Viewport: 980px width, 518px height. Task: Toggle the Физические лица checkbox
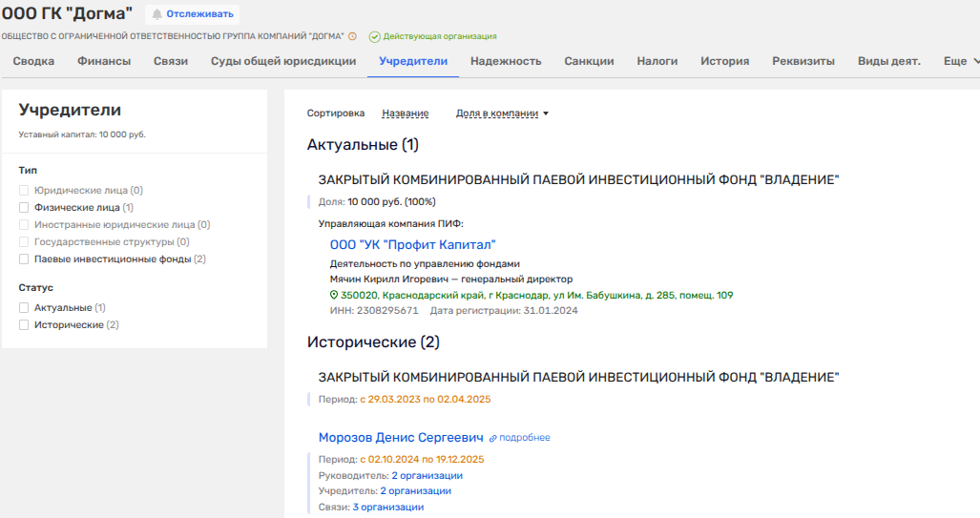tap(25, 207)
